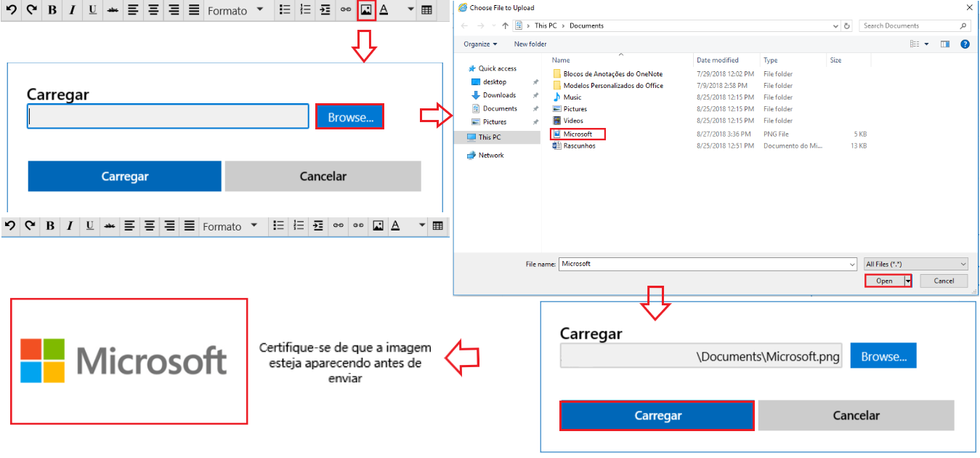
Task: Click New folder in the file dialog
Action: (x=530, y=44)
